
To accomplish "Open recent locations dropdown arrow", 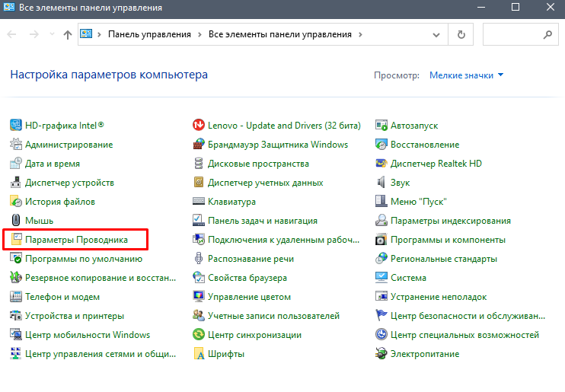I will [52, 34].
